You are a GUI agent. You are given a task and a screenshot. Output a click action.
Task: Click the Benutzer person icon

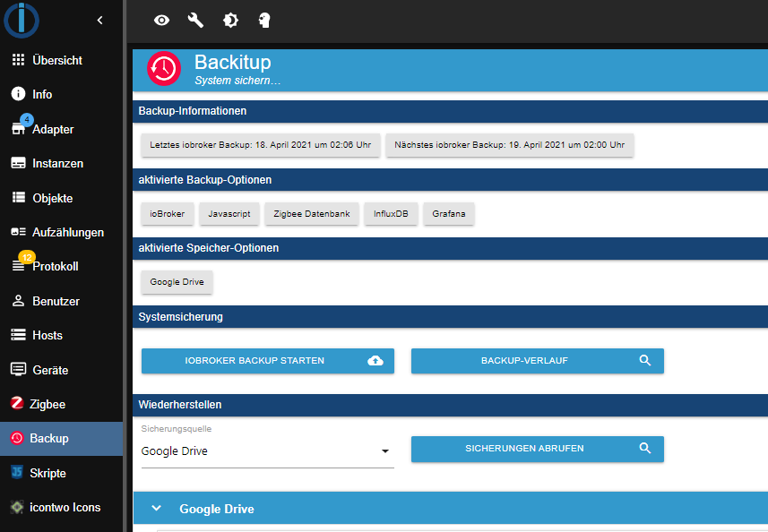coord(18,301)
